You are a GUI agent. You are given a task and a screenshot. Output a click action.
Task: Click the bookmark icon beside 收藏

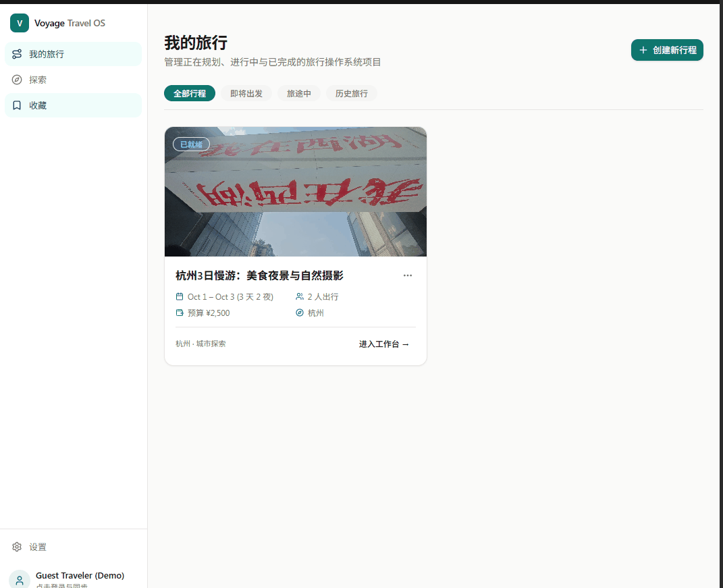17,105
